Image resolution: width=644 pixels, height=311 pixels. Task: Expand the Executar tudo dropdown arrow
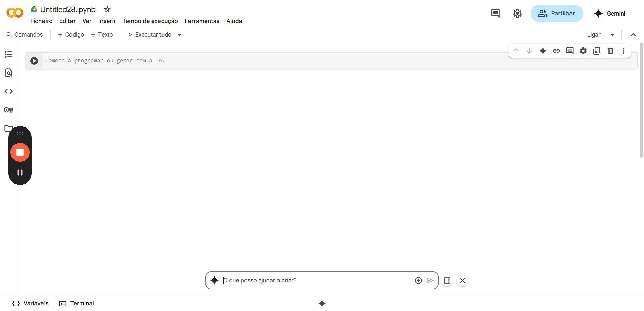point(180,35)
